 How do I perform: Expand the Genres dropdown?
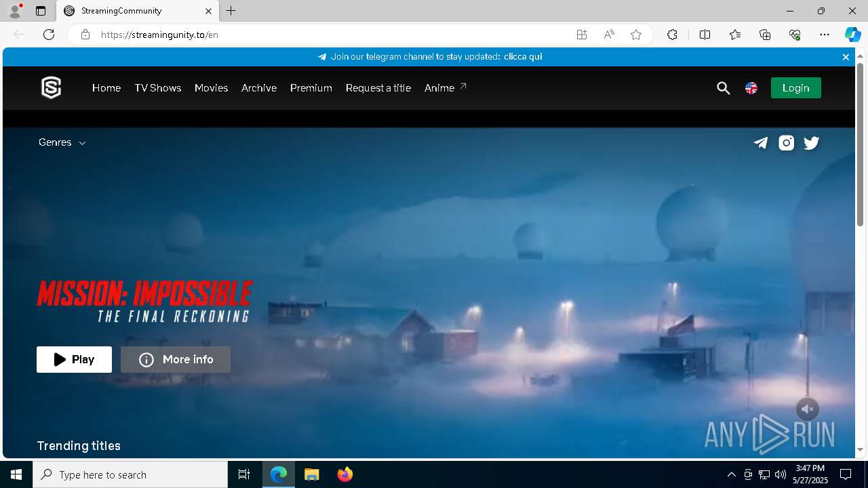62,142
